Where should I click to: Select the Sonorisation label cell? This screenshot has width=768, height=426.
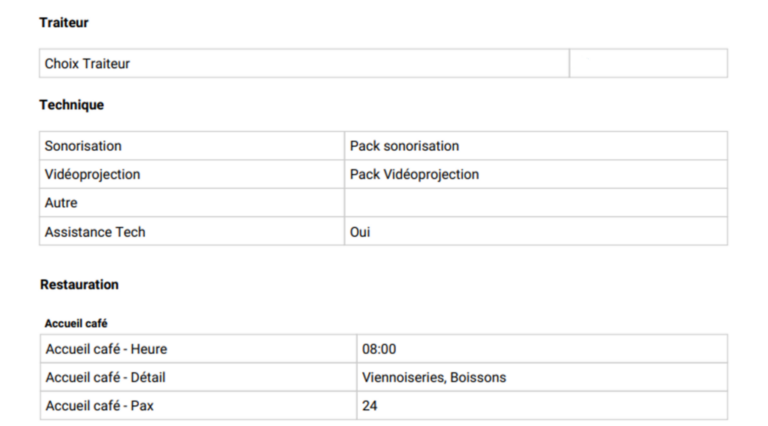point(83,146)
